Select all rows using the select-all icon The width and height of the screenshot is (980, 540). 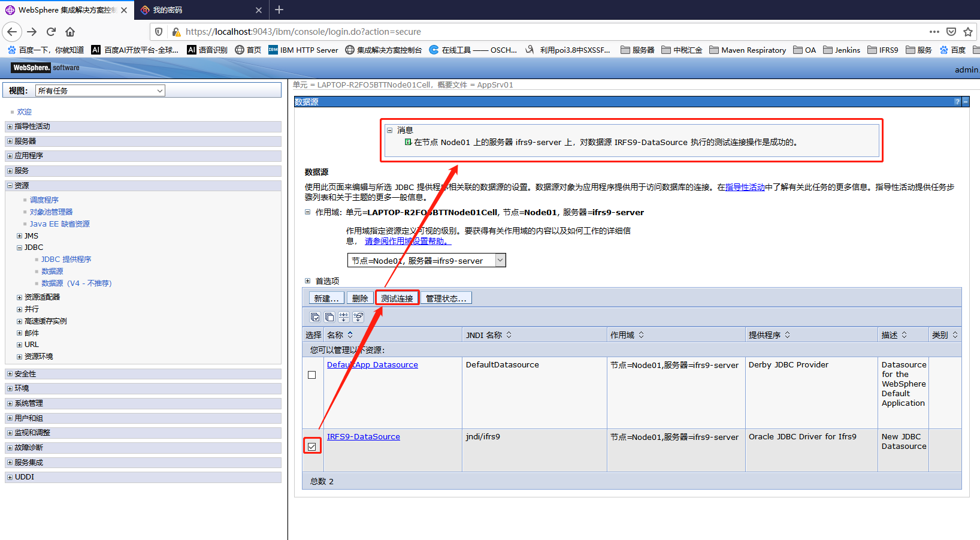coord(315,317)
